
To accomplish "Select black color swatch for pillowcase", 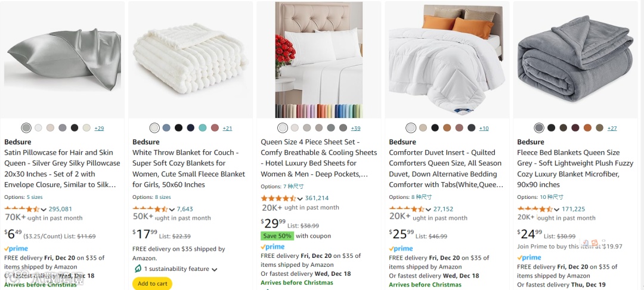I will [75, 127].
